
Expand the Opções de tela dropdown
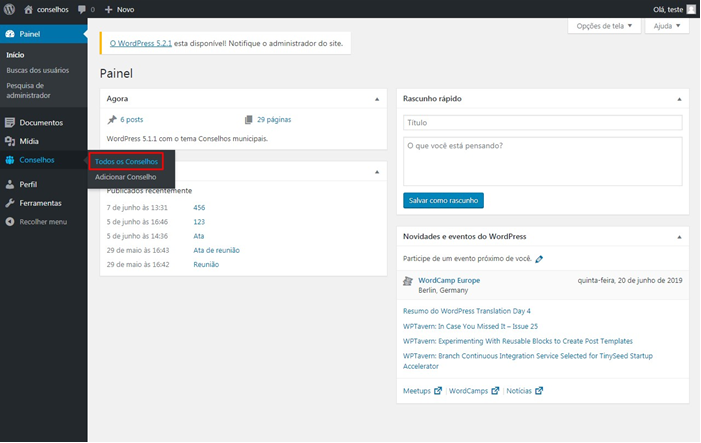click(604, 26)
